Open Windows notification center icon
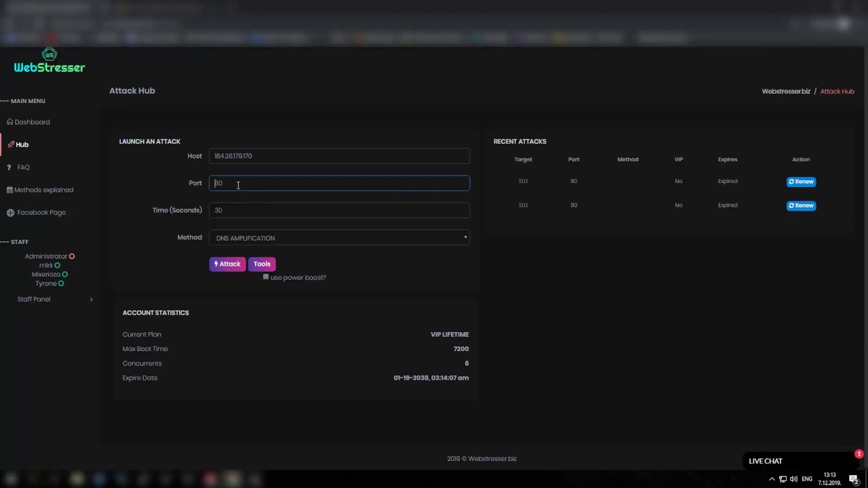The height and width of the screenshot is (488, 868). [x=854, y=479]
